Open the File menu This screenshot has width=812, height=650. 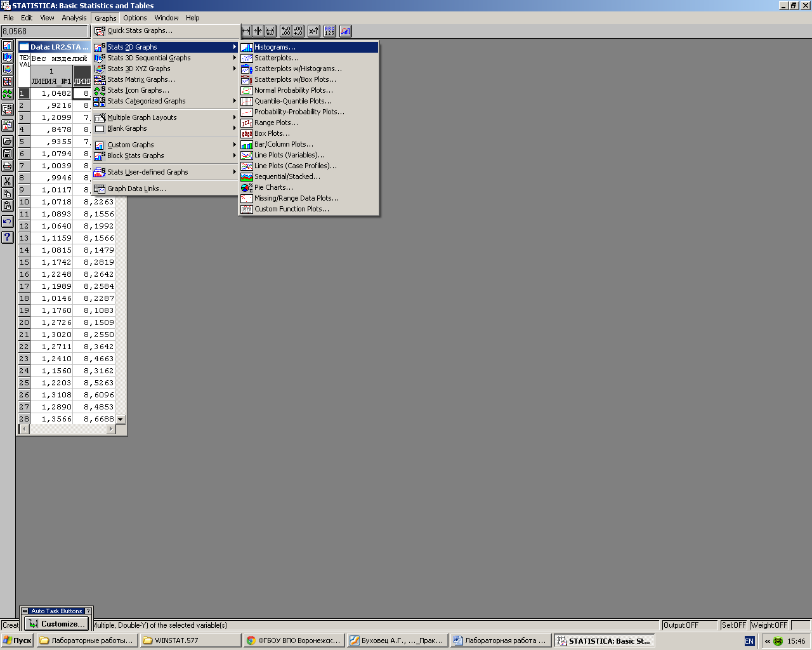tap(8, 18)
